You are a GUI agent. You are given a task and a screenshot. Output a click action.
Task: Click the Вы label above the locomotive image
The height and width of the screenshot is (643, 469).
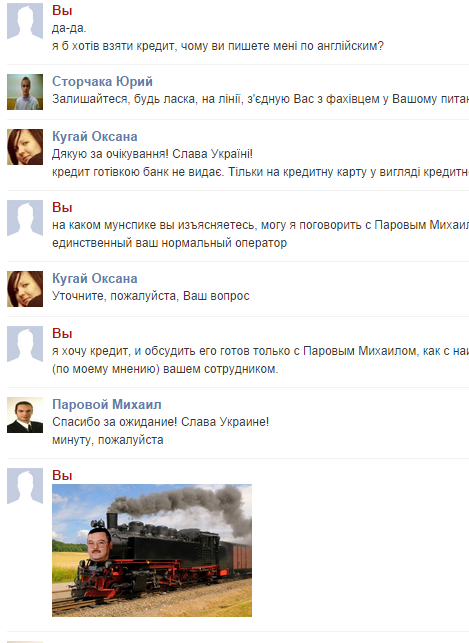[62, 476]
